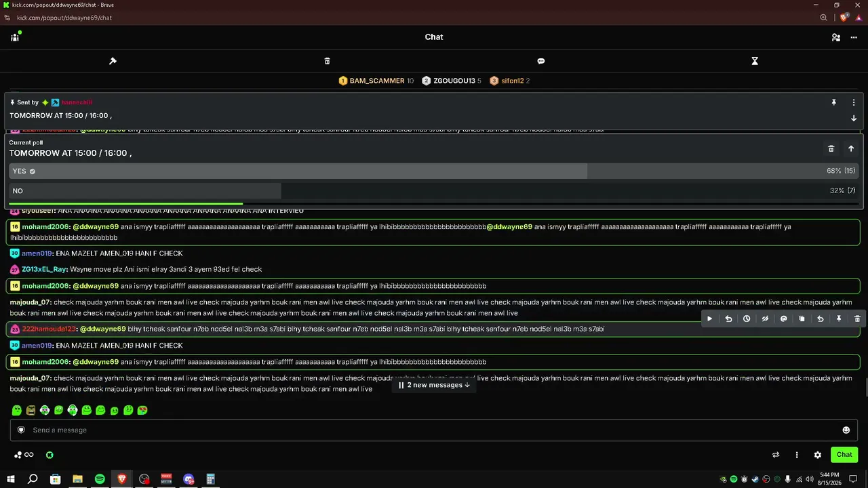Open the hourglass icon tab

[755, 61]
